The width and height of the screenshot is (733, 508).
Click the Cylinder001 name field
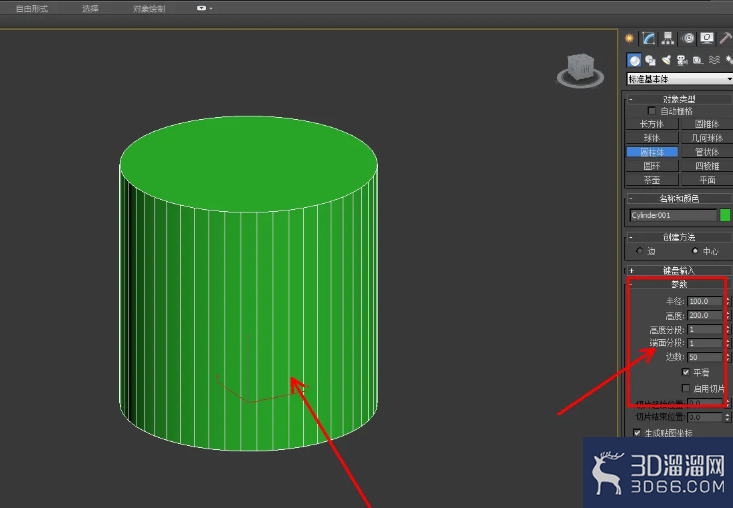tap(673, 215)
